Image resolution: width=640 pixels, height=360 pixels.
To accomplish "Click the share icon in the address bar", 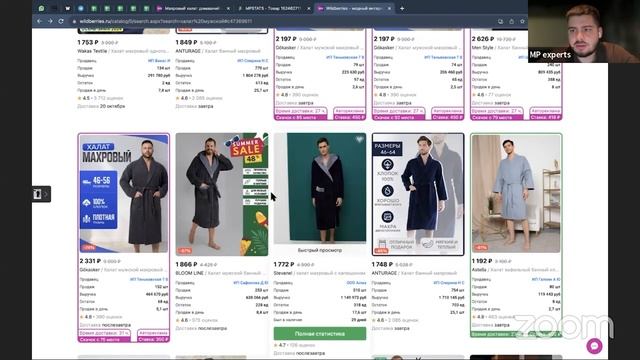I will tap(511, 21).
